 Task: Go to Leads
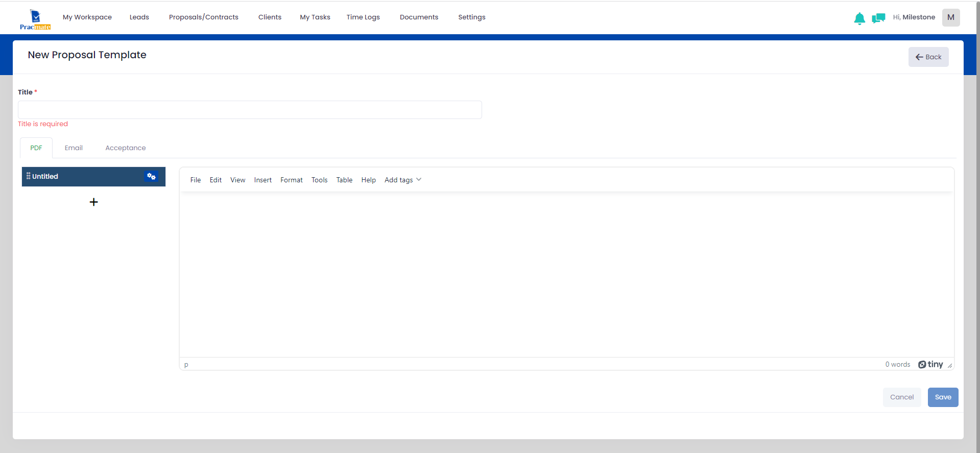coord(139,17)
